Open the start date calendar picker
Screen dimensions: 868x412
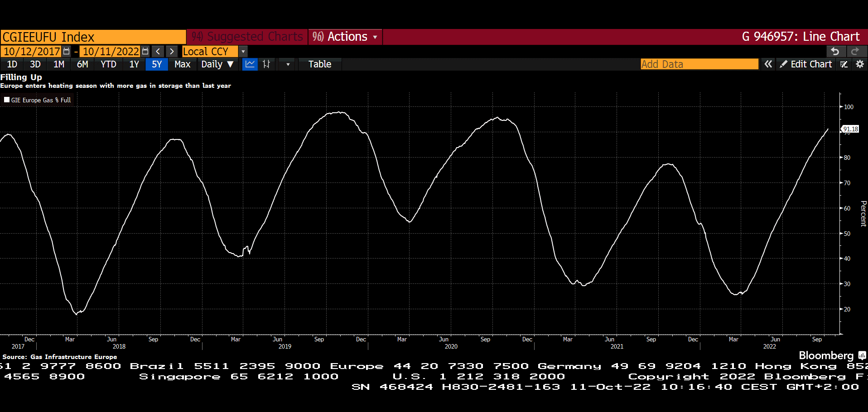pos(67,51)
